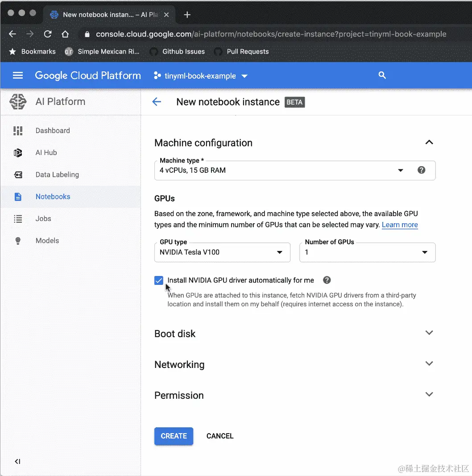Expand the Networking section
472x476 pixels.
[x=429, y=363]
